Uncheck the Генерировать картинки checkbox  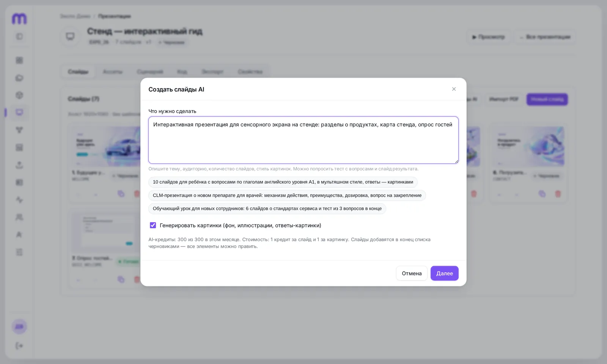[x=153, y=225]
